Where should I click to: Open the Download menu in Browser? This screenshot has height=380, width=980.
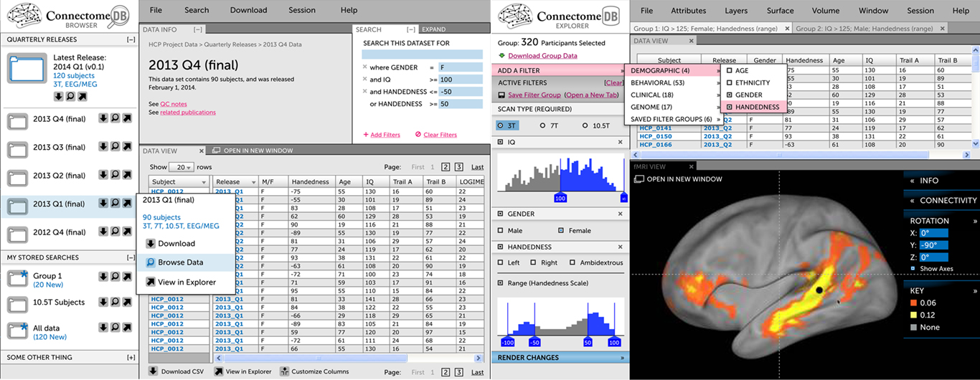point(248,10)
